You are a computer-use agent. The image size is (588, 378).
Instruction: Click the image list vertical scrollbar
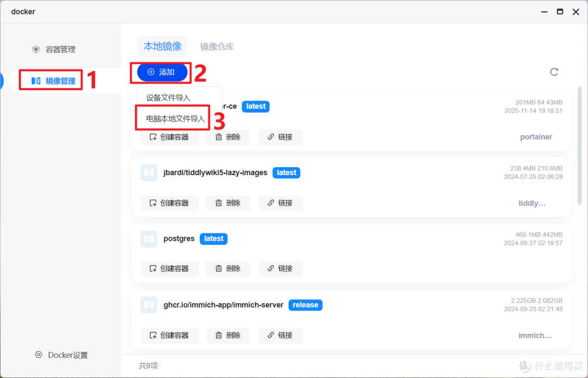coord(579,145)
